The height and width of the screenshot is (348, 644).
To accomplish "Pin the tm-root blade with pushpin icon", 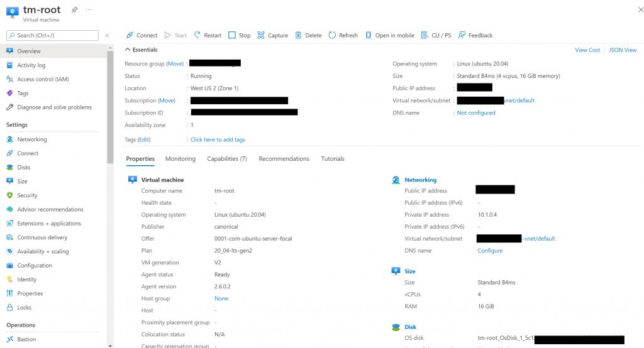I will tap(74, 9).
